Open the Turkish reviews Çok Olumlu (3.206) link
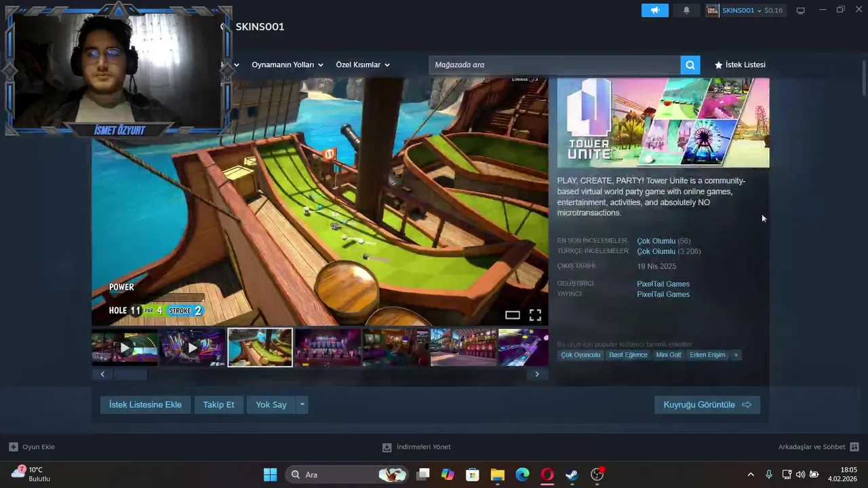This screenshot has width=868, height=488. [669, 251]
